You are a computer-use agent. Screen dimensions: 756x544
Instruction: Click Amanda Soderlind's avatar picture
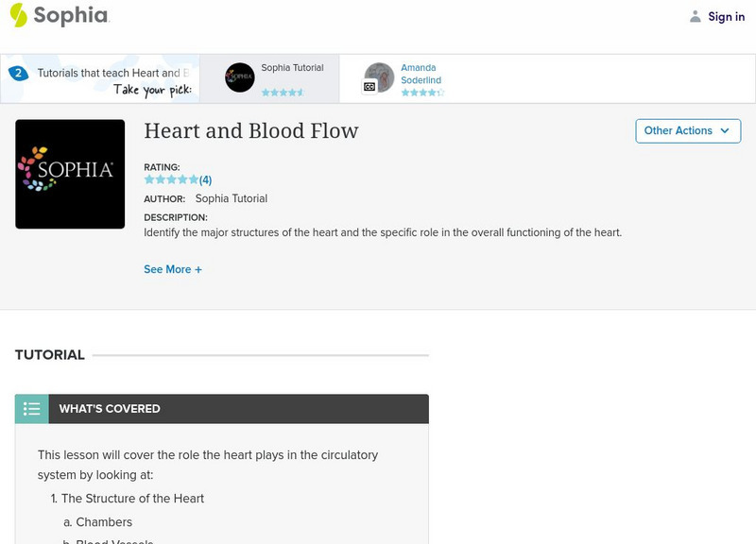click(380, 76)
